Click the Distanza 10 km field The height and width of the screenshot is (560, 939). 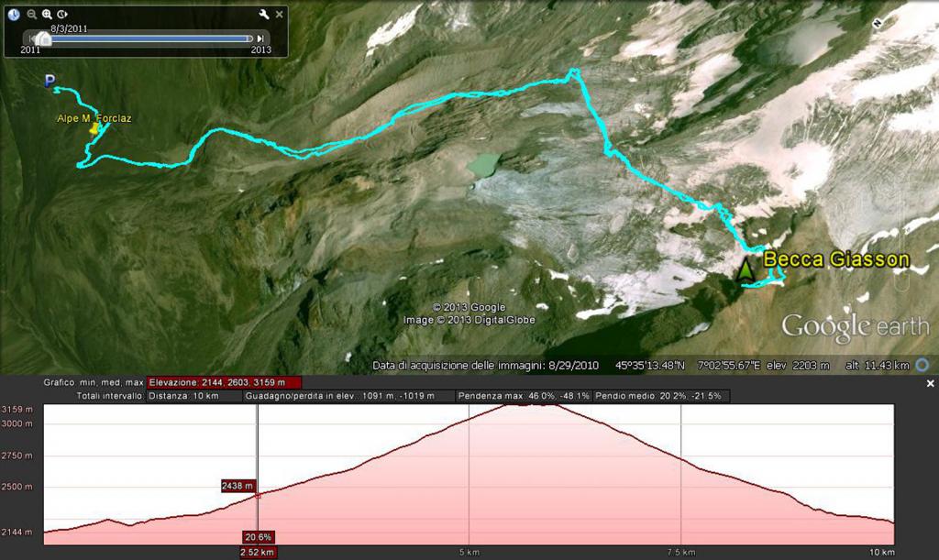pyautogui.click(x=194, y=396)
